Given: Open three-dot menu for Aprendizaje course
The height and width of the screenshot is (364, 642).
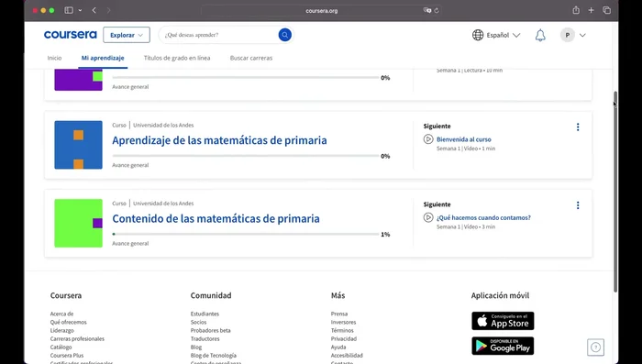Looking at the screenshot, I should pyautogui.click(x=578, y=127).
